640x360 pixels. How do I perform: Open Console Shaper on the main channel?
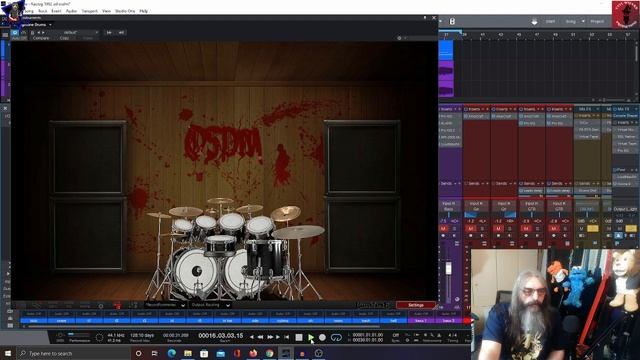point(626,116)
